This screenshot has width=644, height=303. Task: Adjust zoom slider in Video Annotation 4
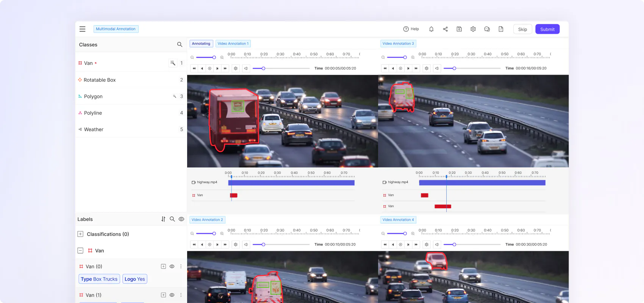[x=397, y=234]
